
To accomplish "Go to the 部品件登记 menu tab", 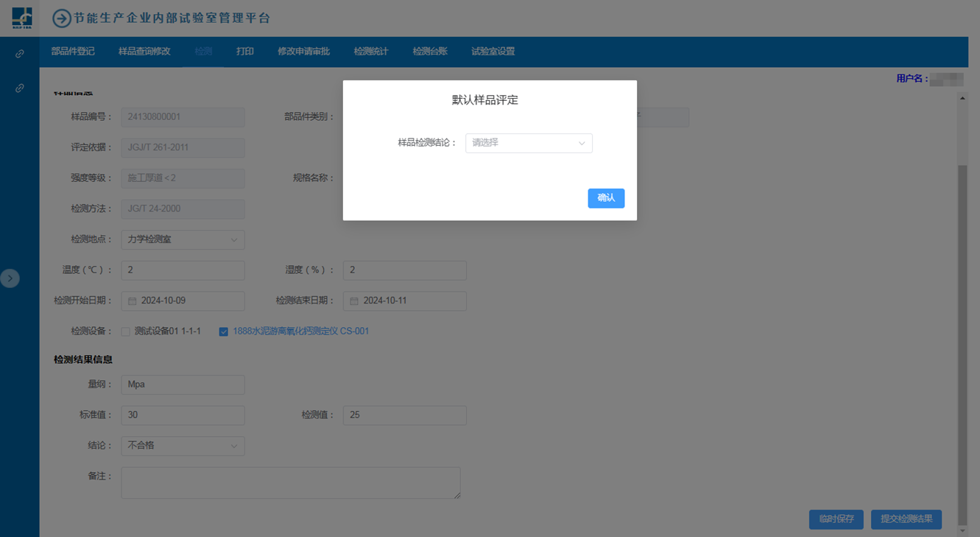I will (73, 52).
